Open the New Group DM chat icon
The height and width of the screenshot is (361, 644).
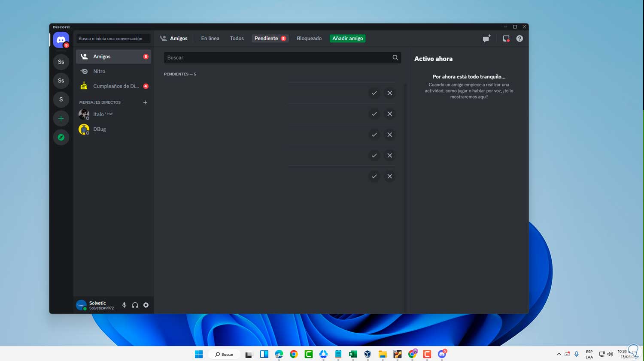(486, 39)
